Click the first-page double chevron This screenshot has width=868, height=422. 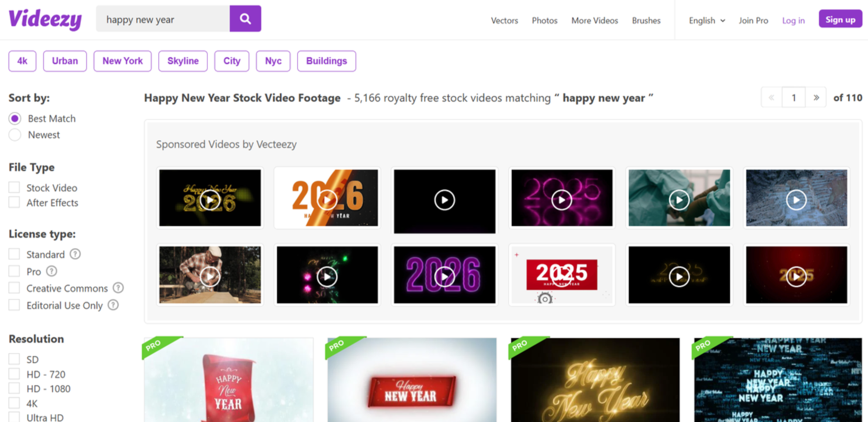[771, 97]
